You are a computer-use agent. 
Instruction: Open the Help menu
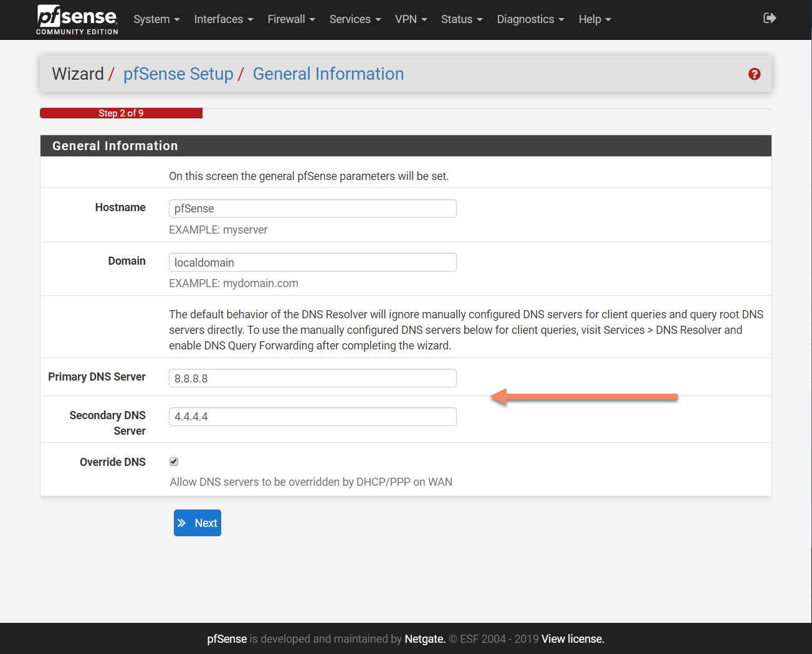pos(595,19)
